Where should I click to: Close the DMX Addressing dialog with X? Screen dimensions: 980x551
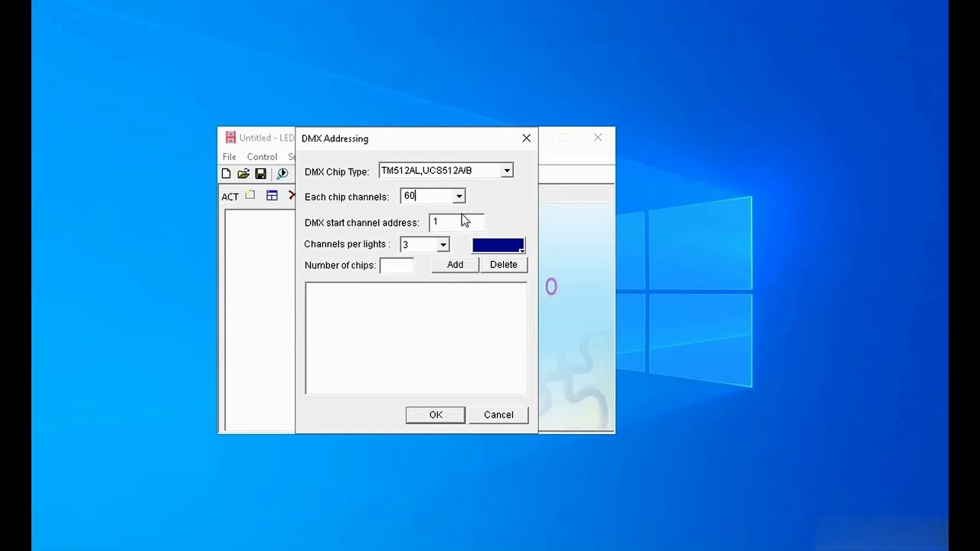tap(526, 139)
